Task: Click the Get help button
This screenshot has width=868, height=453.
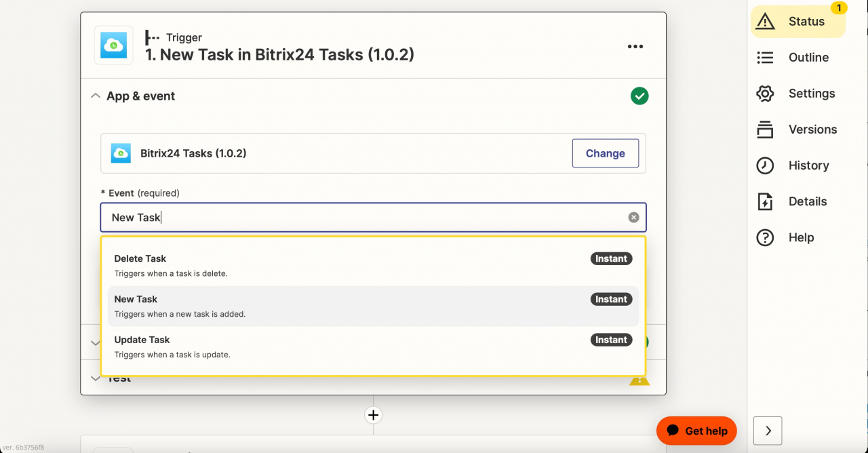Action: click(x=696, y=431)
